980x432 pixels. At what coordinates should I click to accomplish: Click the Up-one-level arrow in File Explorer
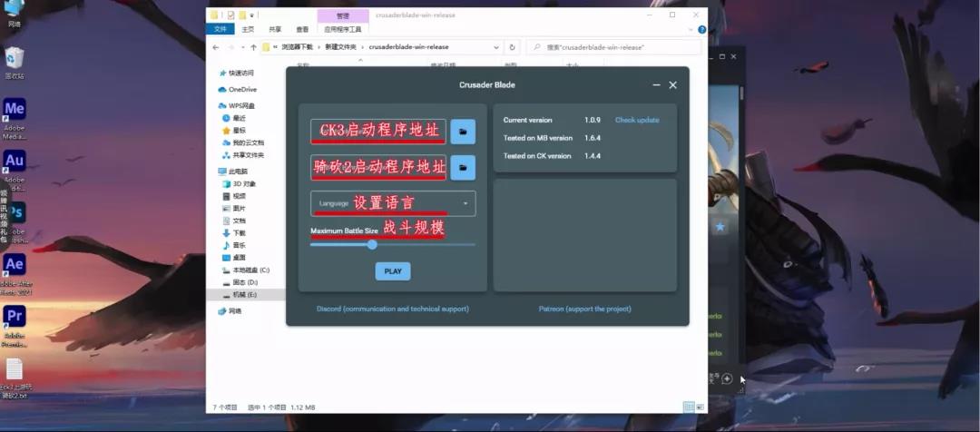[x=253, y=47]
